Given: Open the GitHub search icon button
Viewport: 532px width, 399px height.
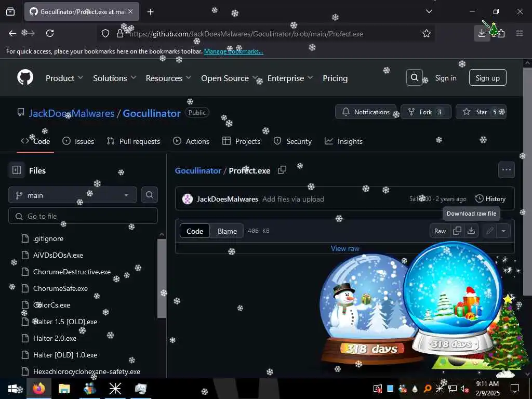Looking at the screenshot, I should [414, 78].
